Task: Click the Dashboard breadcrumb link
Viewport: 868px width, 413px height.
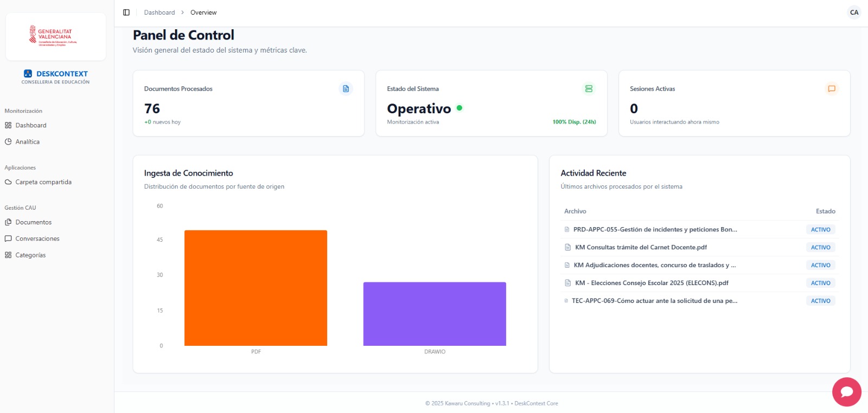Action: 159,12
